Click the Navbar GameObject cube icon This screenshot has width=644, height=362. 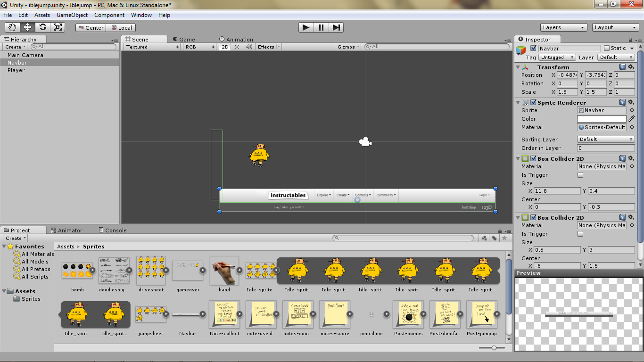(521, 50)
